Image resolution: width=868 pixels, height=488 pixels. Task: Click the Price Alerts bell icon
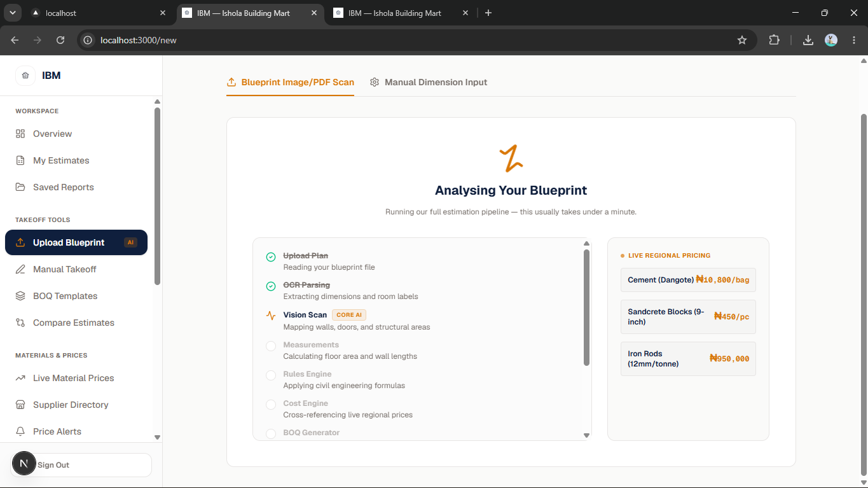(20, 431)
